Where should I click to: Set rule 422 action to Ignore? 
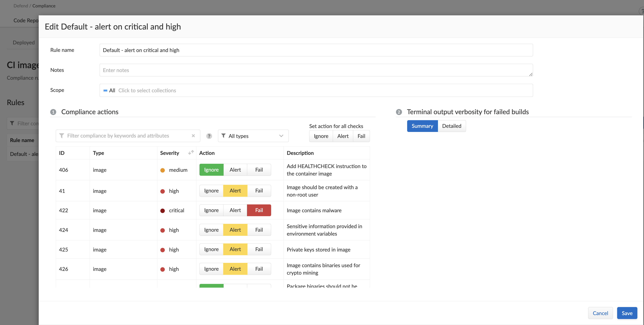coord(211,210)
